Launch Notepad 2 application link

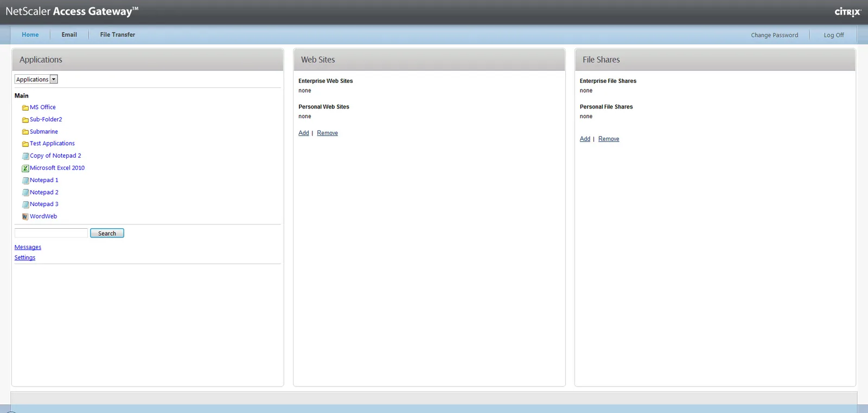(44, 192)
